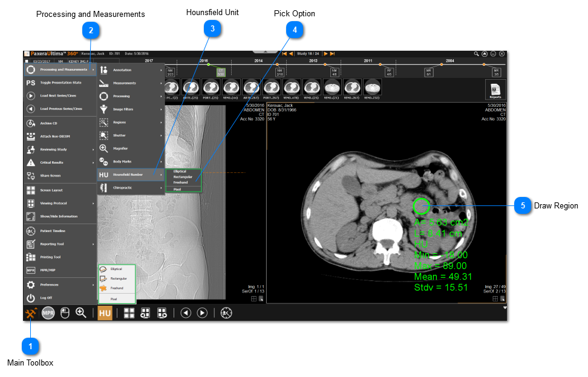The height and width of the screenshot is (377, 588).
Task: Click the Reports icon
Action: tap(495, 89)
